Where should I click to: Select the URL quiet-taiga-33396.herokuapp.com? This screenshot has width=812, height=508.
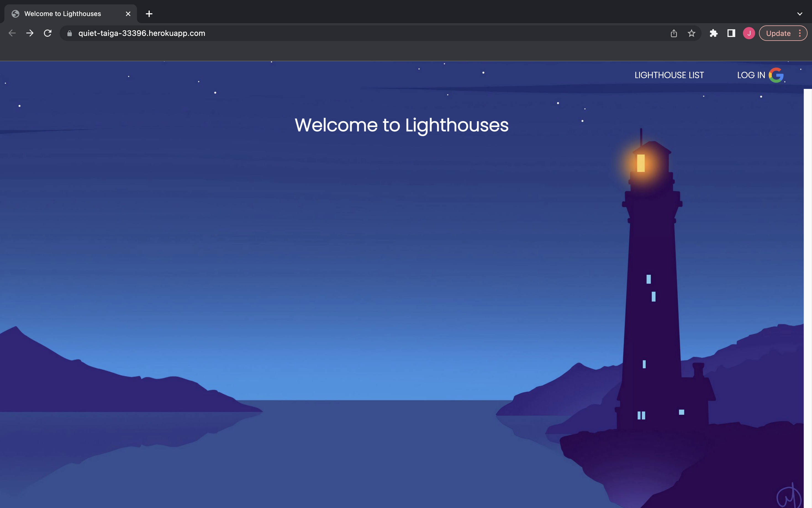pyautogui.click(x=141, y=33)
